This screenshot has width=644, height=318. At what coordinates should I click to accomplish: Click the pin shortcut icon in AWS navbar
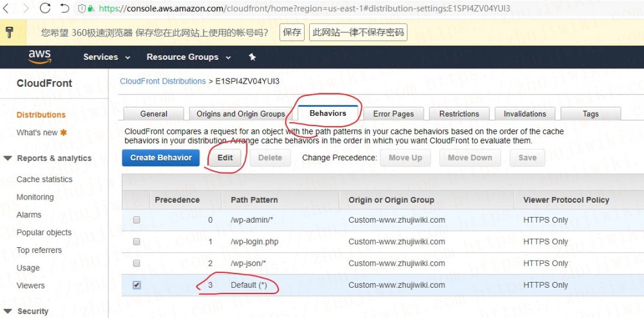(252, 57)
